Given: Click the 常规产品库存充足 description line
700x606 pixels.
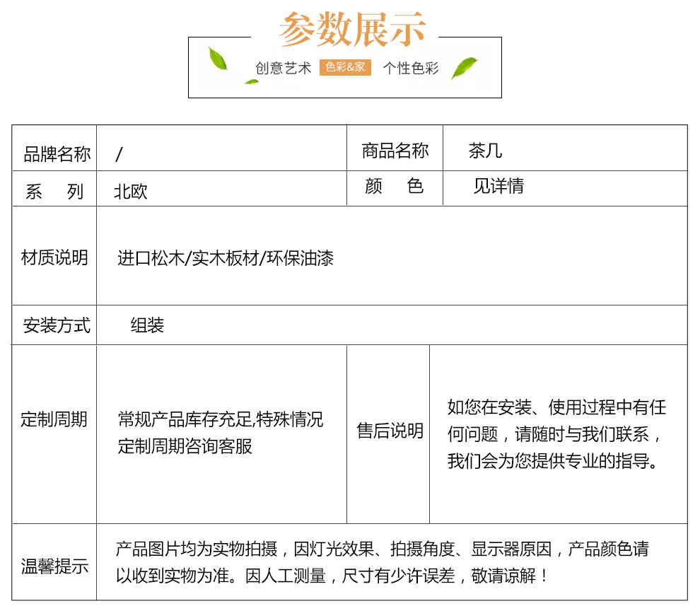Looking at the screenshot, I should [x=221, y=419].
